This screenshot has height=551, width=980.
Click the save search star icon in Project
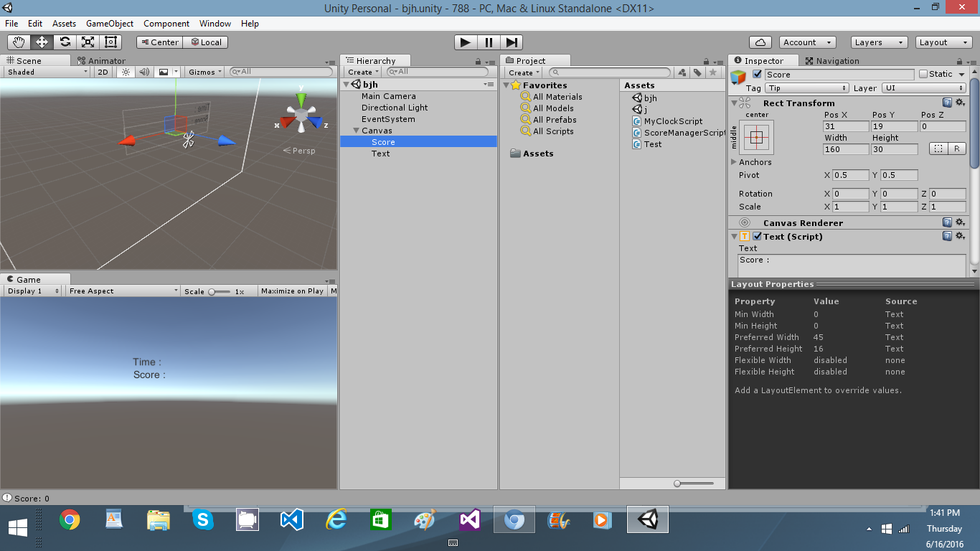(712, 72)
